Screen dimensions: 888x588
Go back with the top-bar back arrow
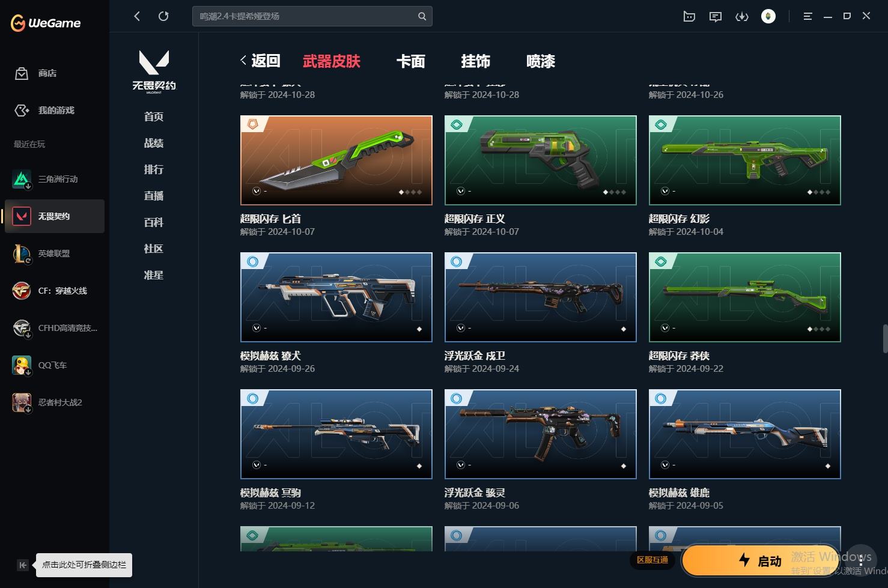[x=137, y=16]
